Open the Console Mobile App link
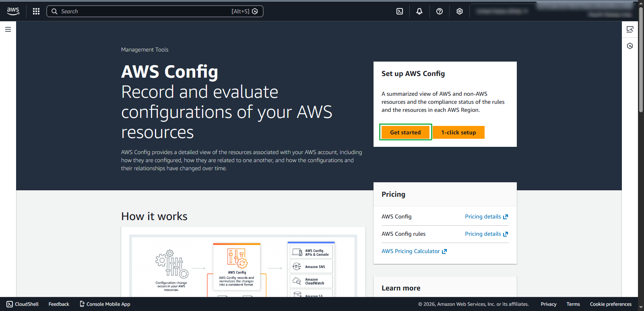This screenshot has height=311, width=644. point(105,304)
